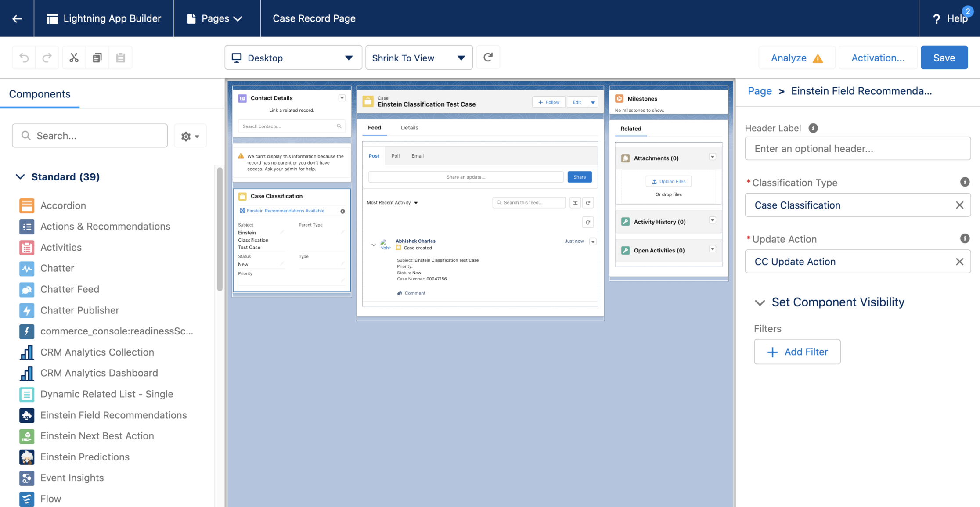Screen dimensions: 980x507
Task: Click the component search field
Action: click(x=90, y=136)
